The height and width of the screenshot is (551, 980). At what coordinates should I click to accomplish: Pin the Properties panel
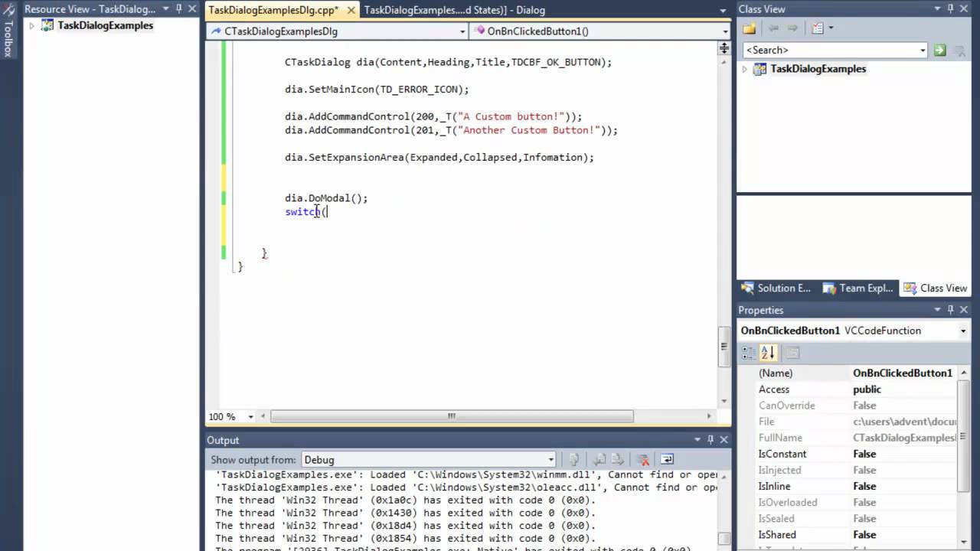click(x=951, y=310)
